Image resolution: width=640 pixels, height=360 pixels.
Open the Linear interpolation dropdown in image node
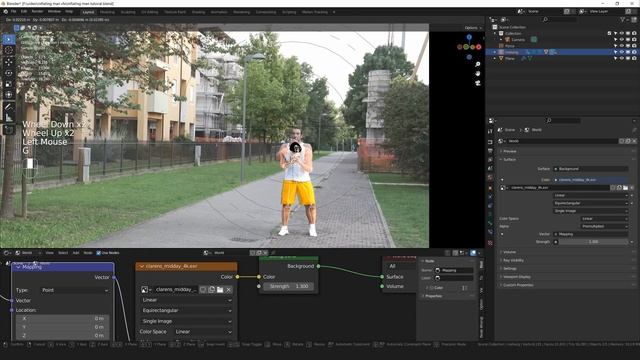pos(186,300)
